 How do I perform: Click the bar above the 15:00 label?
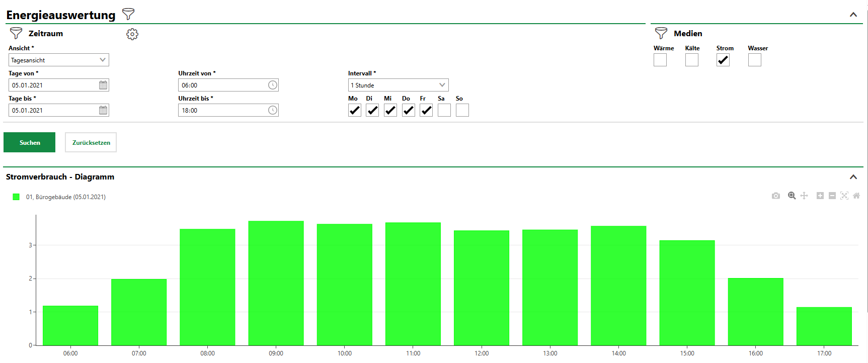pyautogui.click(x=687, y=293)
